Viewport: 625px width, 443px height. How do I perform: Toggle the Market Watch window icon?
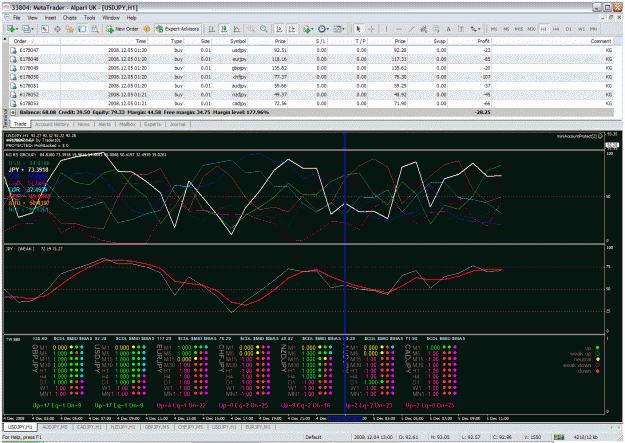[45, 29]
